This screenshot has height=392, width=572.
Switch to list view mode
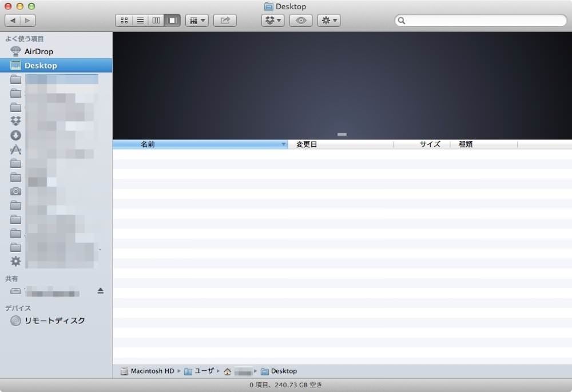tap(140, 21)
